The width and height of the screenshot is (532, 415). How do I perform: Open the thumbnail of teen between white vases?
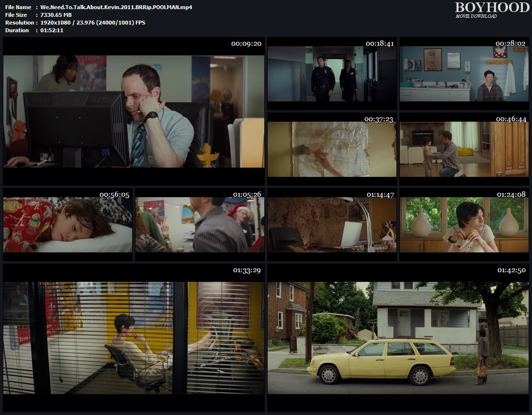(x=464, y=225)
